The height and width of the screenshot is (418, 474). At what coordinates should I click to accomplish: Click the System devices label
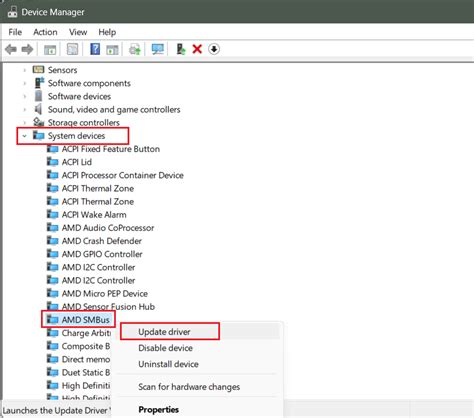[x=76, y=136]
